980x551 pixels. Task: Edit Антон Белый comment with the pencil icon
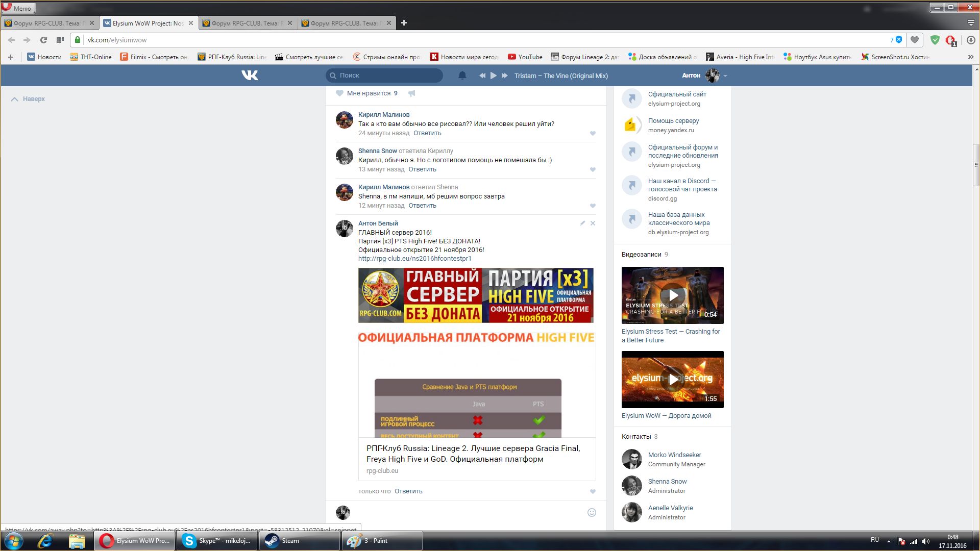pyautogui.click(x=582, y=223)
